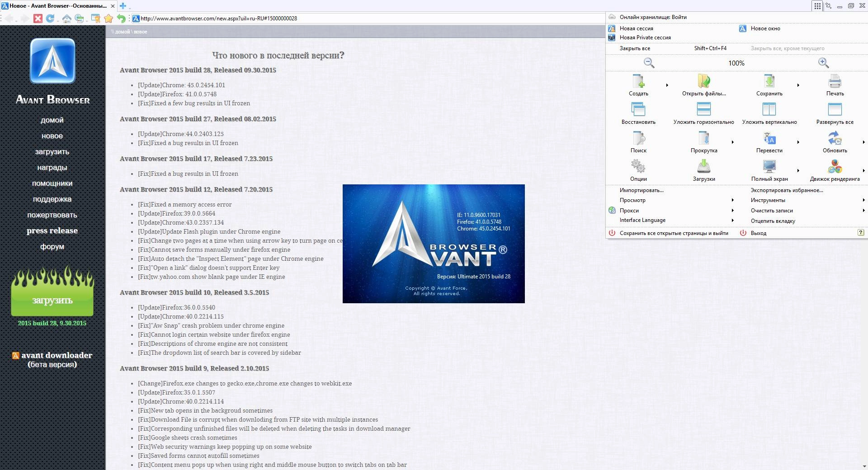Select Импортировать... menu item
Viewport: 868px width, 470px height.
point(642,190)
